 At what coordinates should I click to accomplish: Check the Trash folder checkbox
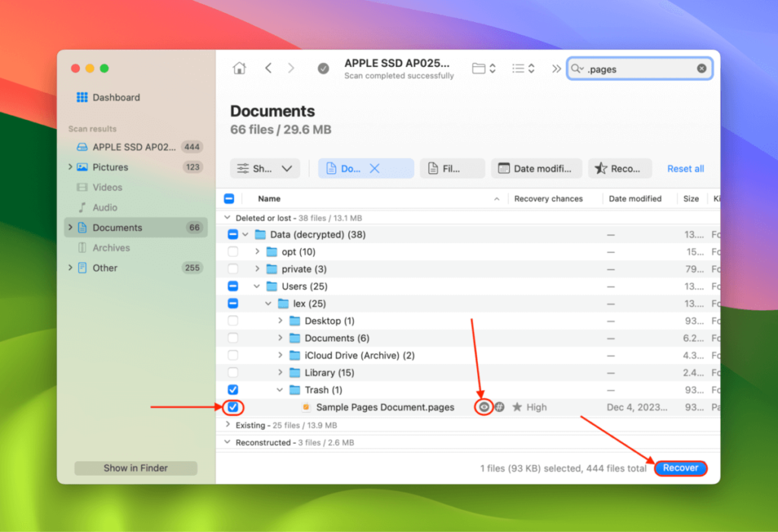(232, 389)
